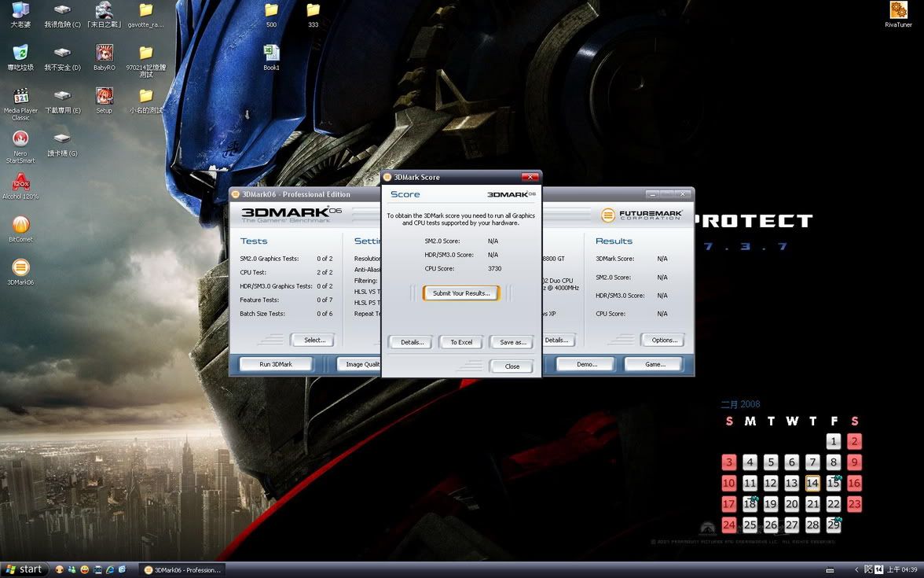Screen dimensions: 924x578
Task: Select day 1 on the desktop calendar
Action: coord(833,441)
